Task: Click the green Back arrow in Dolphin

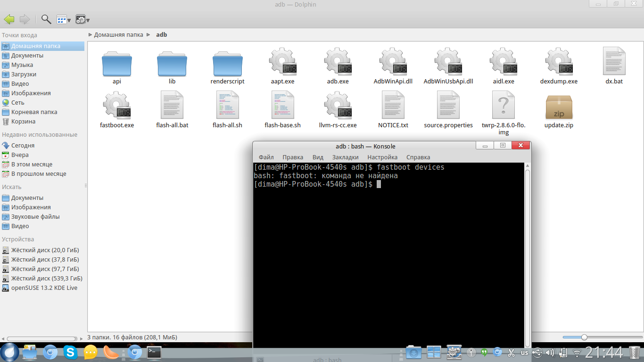Action: pyautogui.click(x=9, y=19)
